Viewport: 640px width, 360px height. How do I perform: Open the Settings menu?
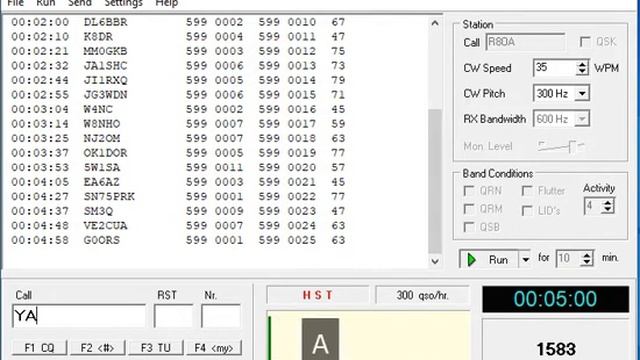[x=124, y=3]
